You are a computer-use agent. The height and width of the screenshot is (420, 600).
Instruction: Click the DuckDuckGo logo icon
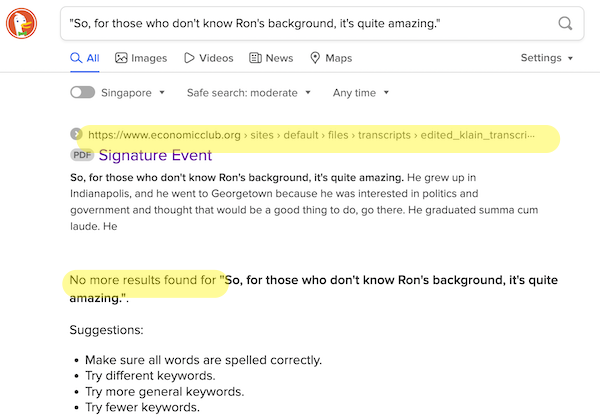21,23
